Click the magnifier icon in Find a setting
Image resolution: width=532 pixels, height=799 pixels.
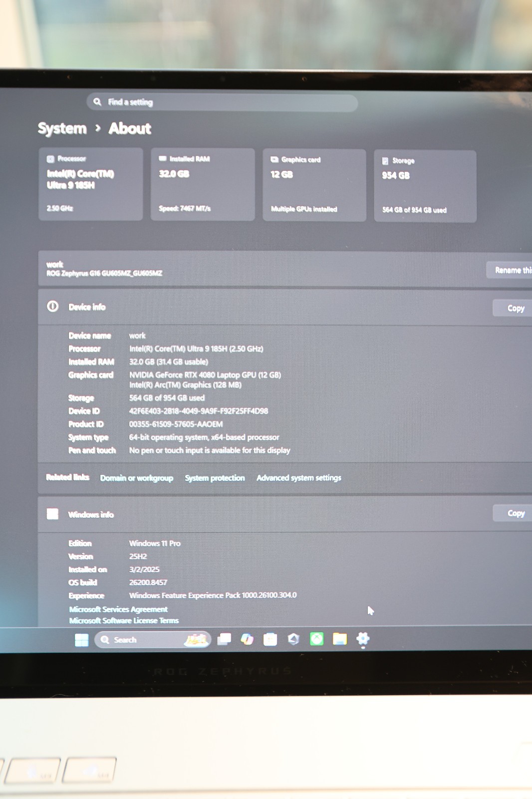pyautogui.click(x=97, y=102)
